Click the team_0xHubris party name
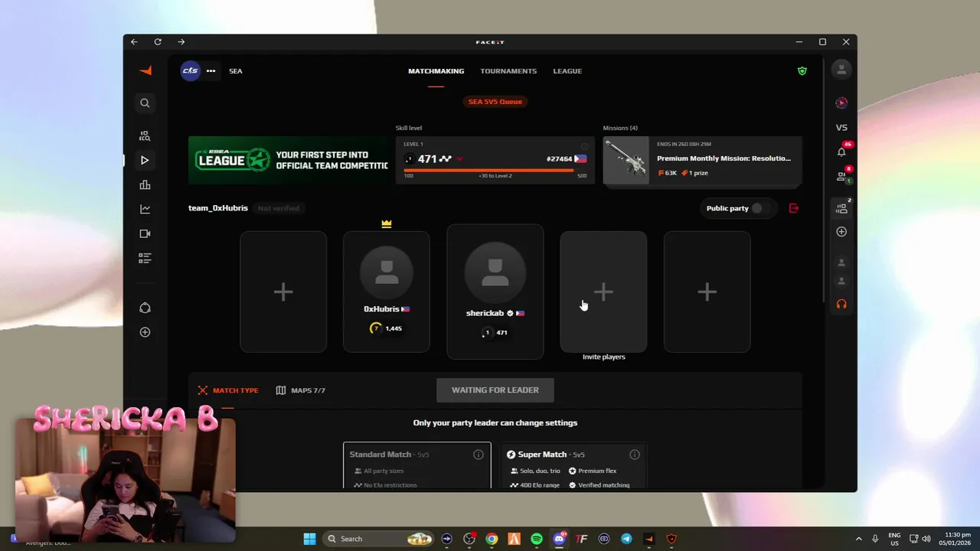 pos(218,208)
